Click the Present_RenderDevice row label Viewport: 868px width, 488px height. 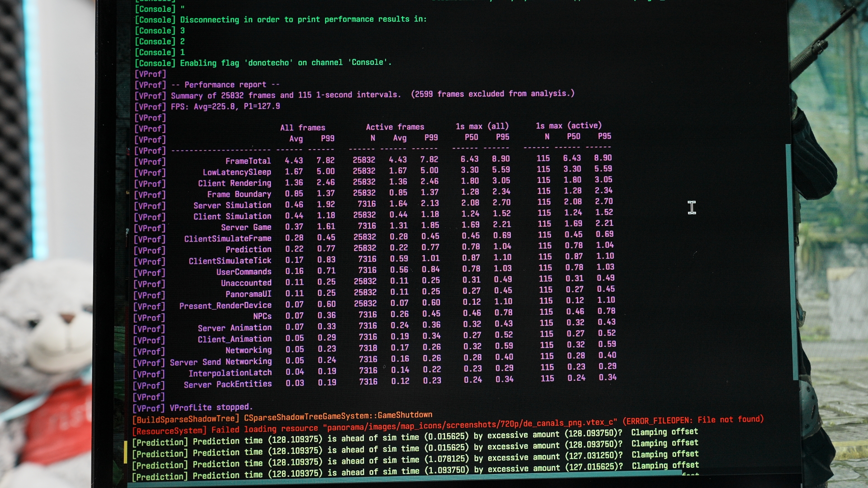[225, 306]
